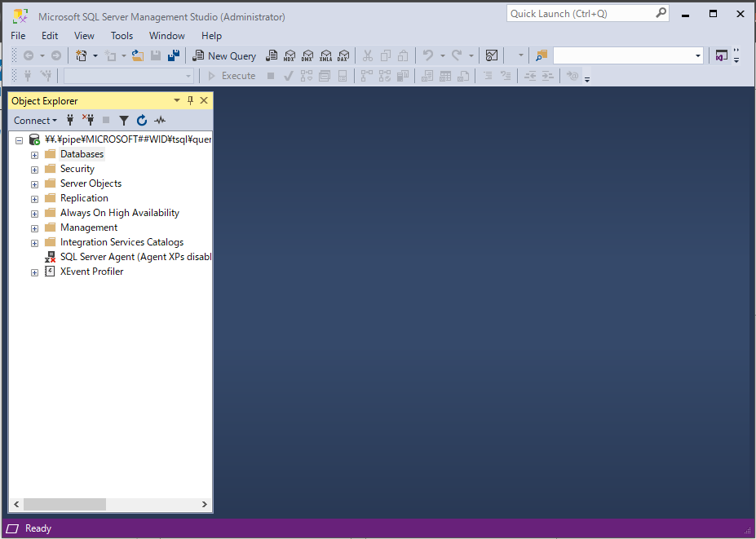Screen dimensions: 756x539
Task: Launch Activity Monitor from Object Explorer
Action: tap(160, 120)
